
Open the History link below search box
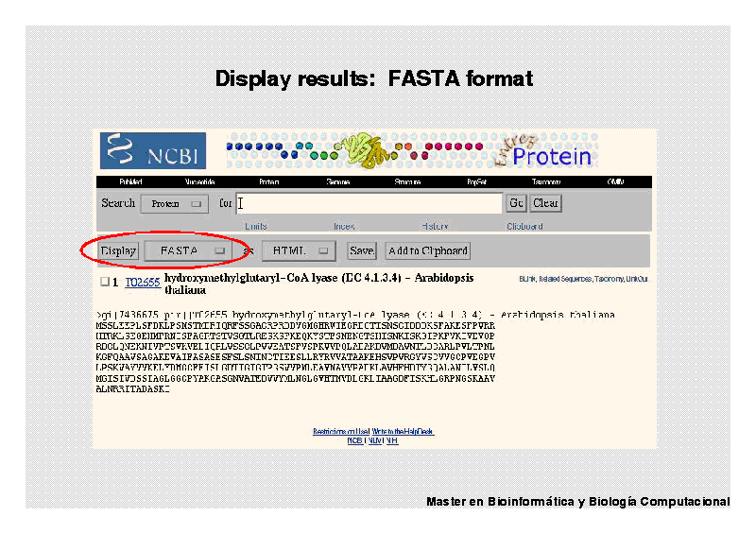[435, 227]
